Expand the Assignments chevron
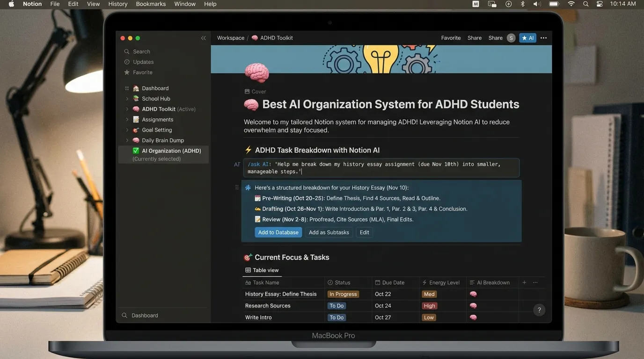This screenshot has width=644, height=359. click(x=127, y=120)
